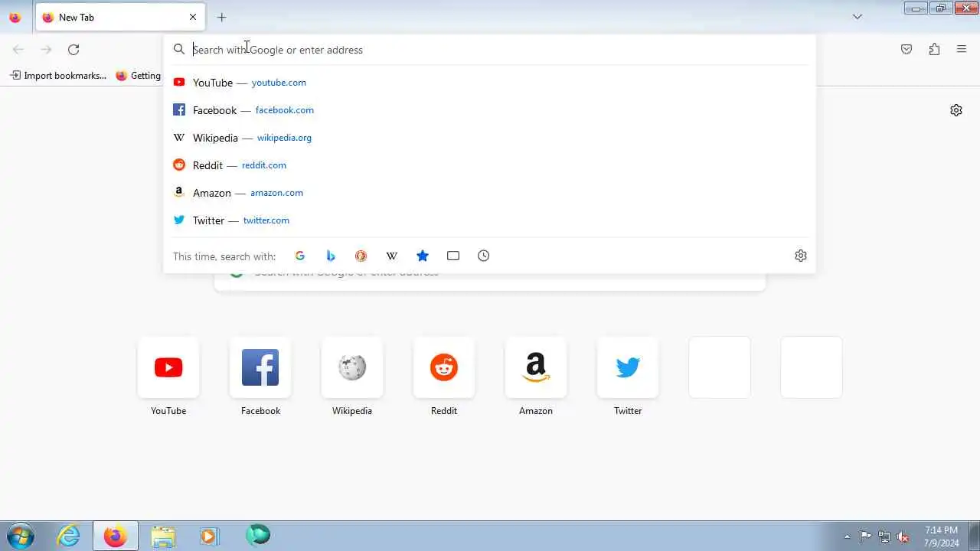Close the New Tab tab
This screenshot has width=980, height=551.
(x=193, y=17)
